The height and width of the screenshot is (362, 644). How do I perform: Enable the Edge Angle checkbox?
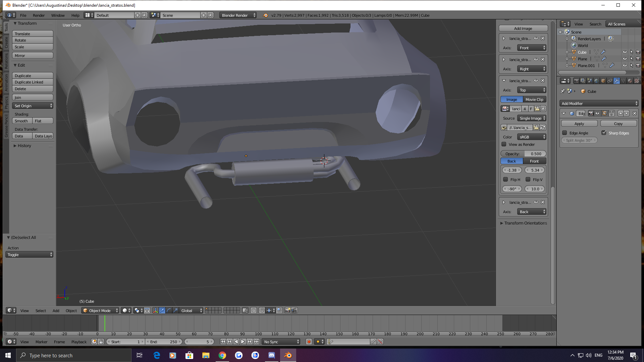(565, 133)
